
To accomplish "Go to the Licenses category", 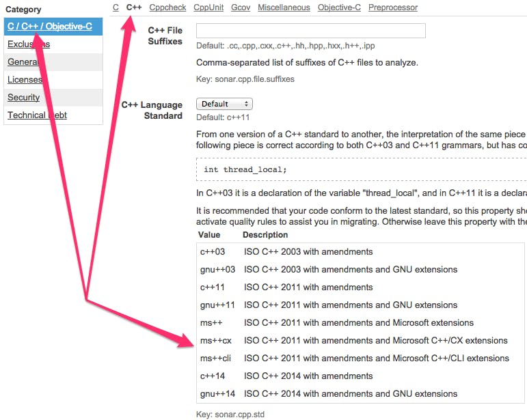I will [x=25, y=80].
